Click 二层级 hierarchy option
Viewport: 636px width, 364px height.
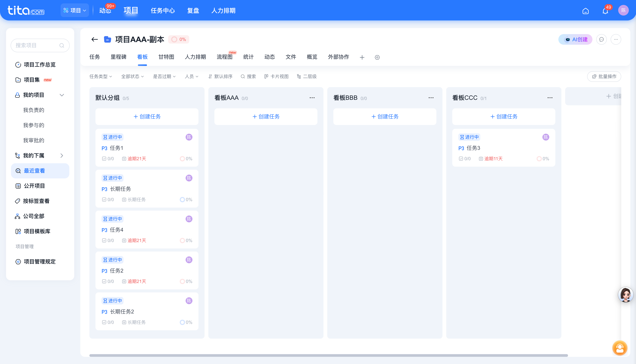point(307,76)
